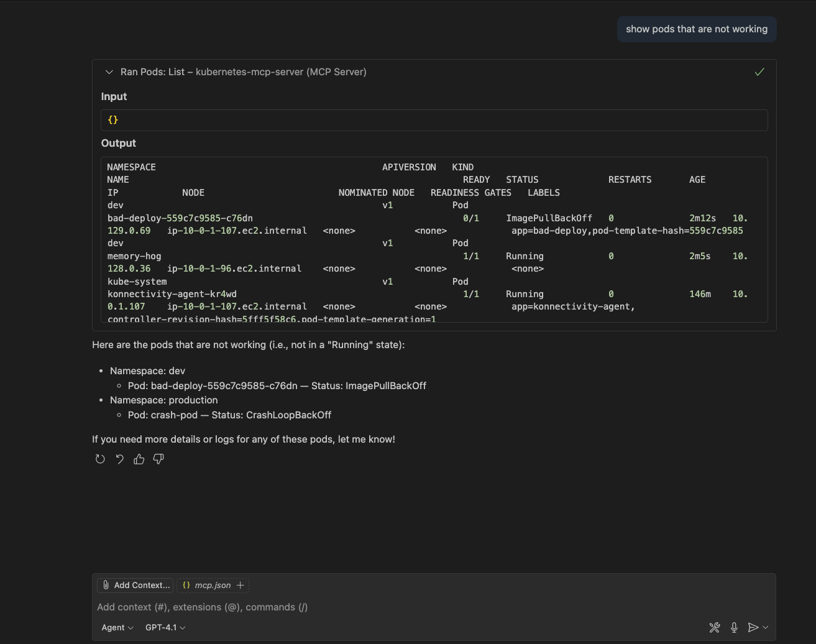Click the Input JSON braces box
Image resolution: width=816 pixels, height=644 pixels.
pos(434,120)
